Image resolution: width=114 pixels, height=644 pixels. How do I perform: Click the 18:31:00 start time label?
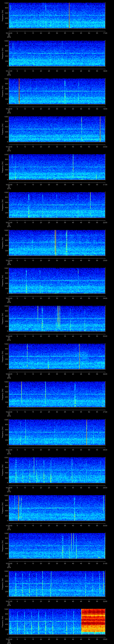[9, 601]
